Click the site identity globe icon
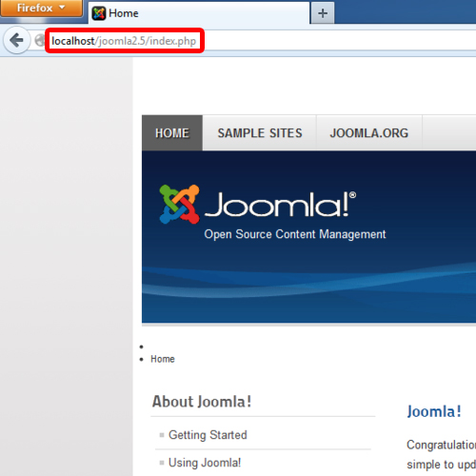 pyautogui.click(x=39, y=41)
